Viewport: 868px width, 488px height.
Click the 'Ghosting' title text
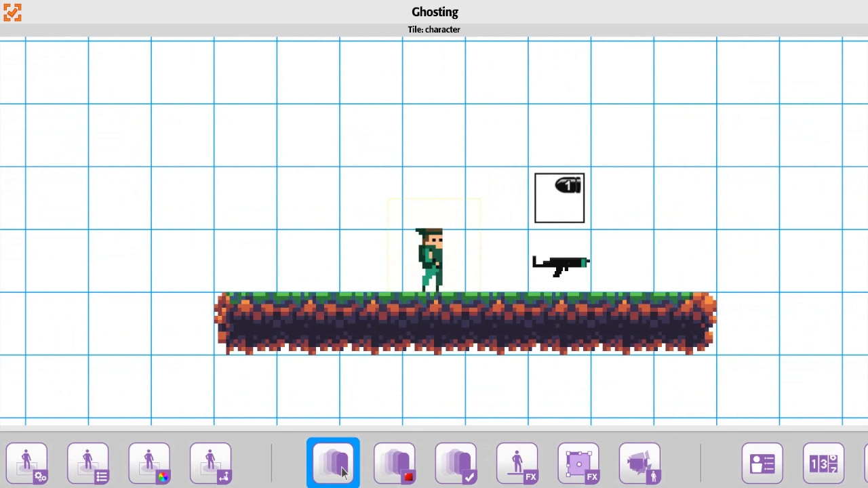pyautogui.click(x=435, y=12)
